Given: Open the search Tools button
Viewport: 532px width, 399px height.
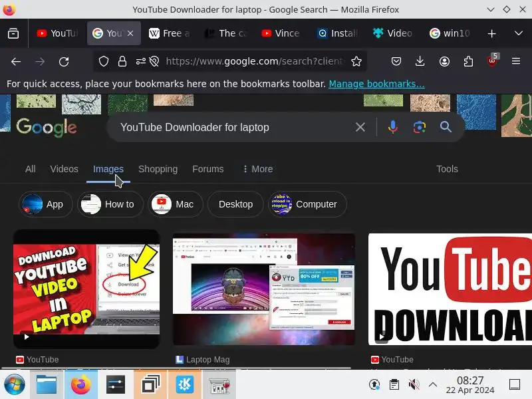Looking at the screenshot, I should 447,169.
